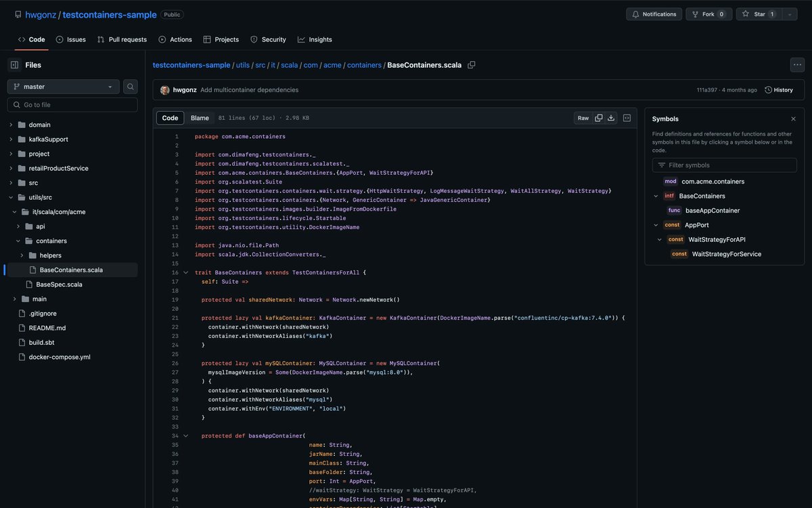Go to utils in the breadcrumb
This screenshot has height=508, width=812.
pyautogui.click(x=243, y=65)
